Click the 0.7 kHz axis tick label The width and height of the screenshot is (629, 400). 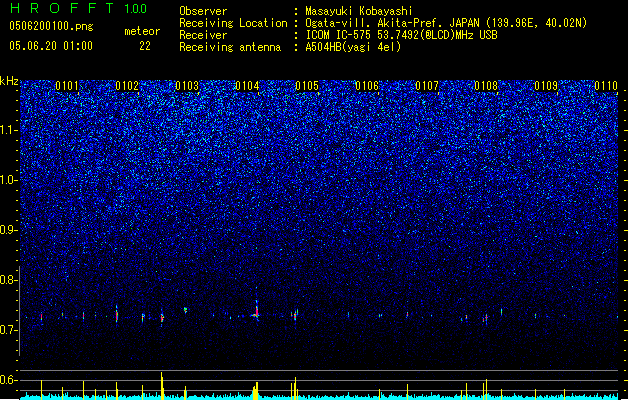(9, 330)
